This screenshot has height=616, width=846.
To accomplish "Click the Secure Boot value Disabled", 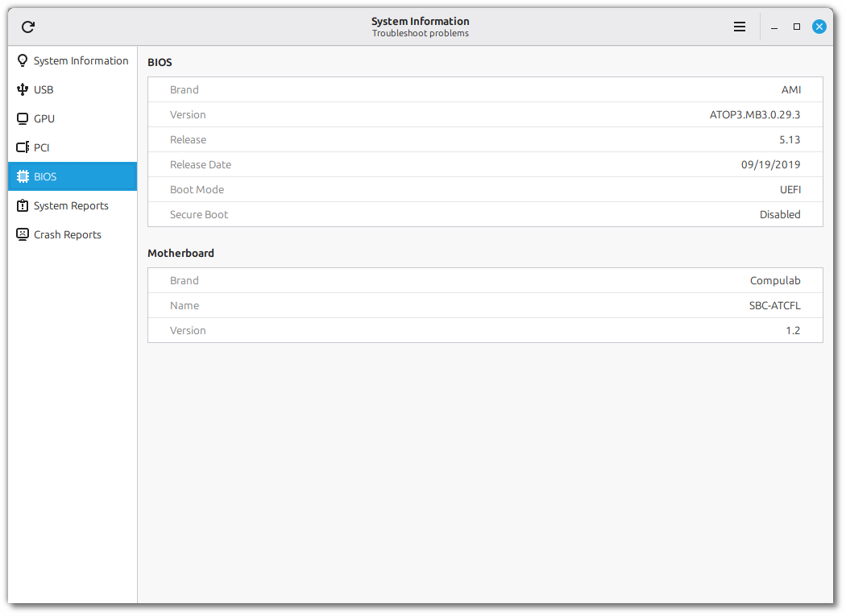I will (x=780, y=214).
